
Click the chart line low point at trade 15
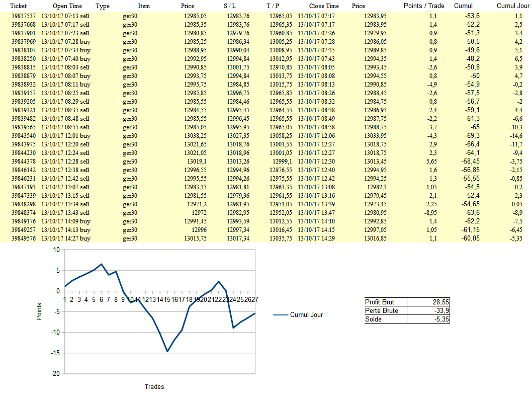point(167,351)
